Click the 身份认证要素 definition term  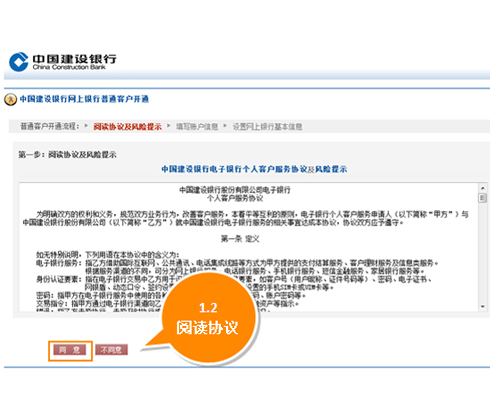[x=59, y=279]
